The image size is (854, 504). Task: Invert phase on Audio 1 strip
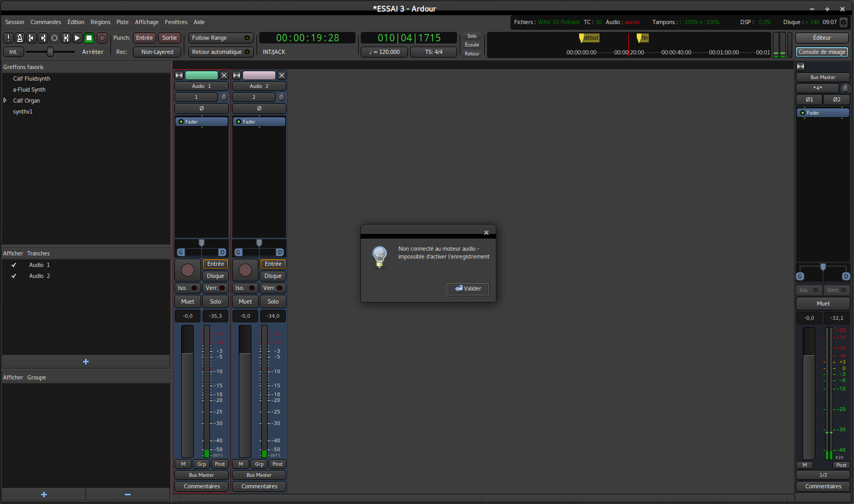[x=202, y=109]
